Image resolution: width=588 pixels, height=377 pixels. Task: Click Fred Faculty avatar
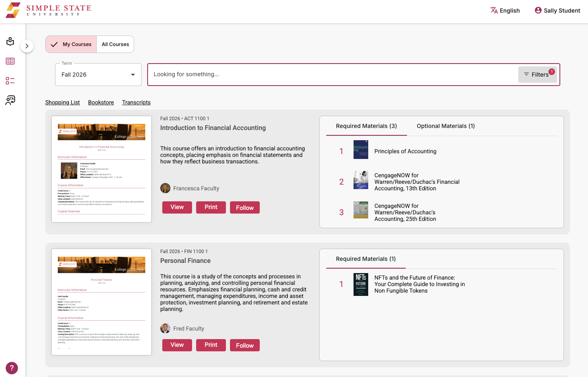pos(166,328)
